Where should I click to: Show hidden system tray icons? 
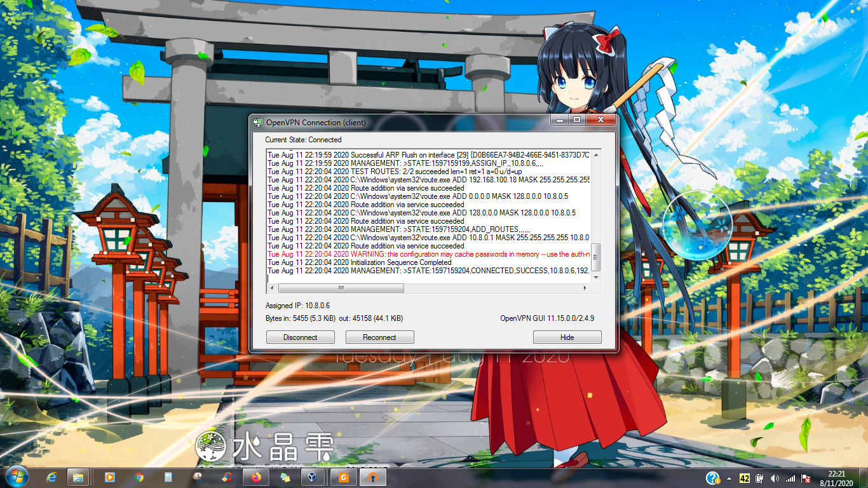click(x=729, y=478)
